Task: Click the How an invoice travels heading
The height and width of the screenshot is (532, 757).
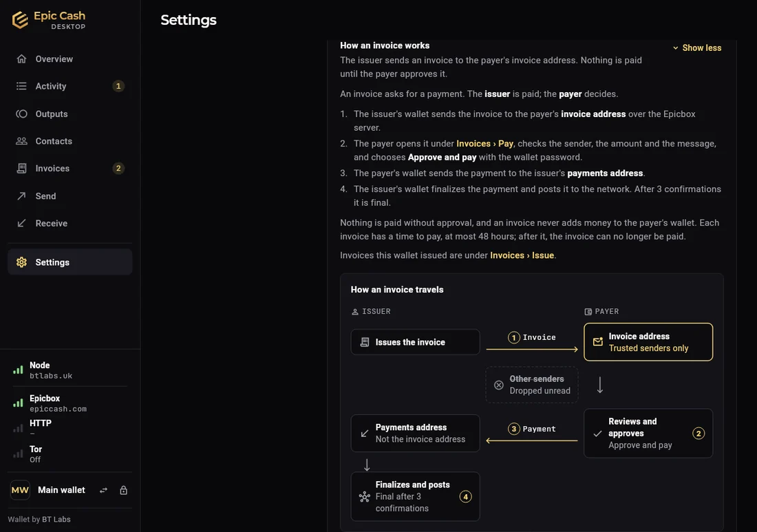Action: [397, 290]
